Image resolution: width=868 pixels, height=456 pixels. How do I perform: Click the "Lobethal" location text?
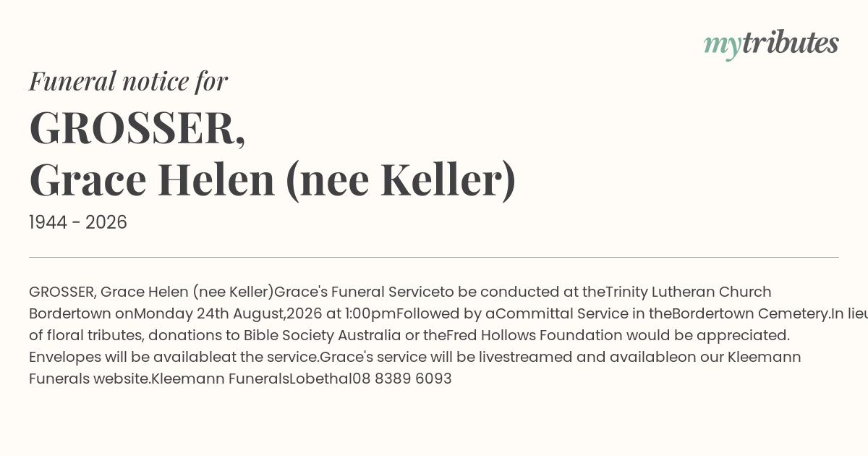click(x=320, y=379)
